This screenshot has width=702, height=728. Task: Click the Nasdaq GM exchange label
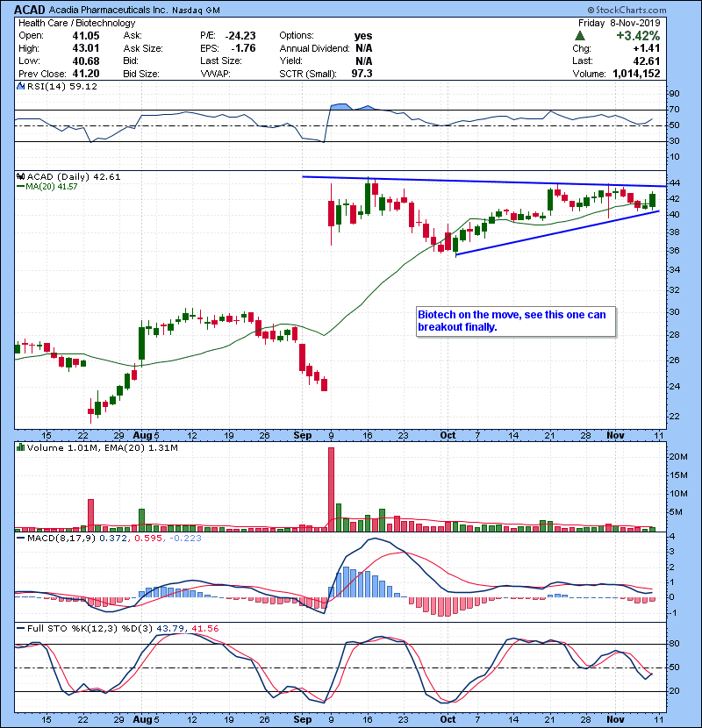click(x=196, y=11)
